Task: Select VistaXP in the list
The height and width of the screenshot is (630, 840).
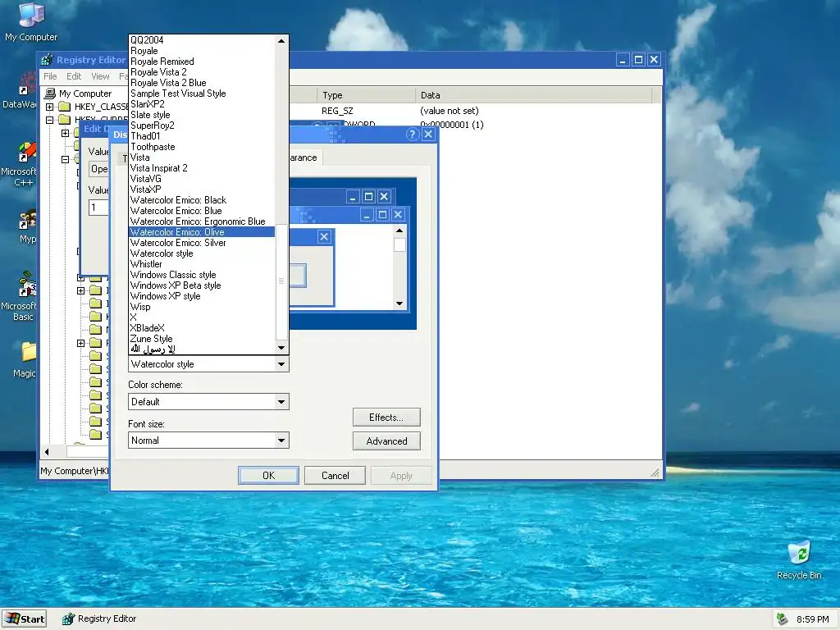Action: pyautogui.click(x=202, y=189)
